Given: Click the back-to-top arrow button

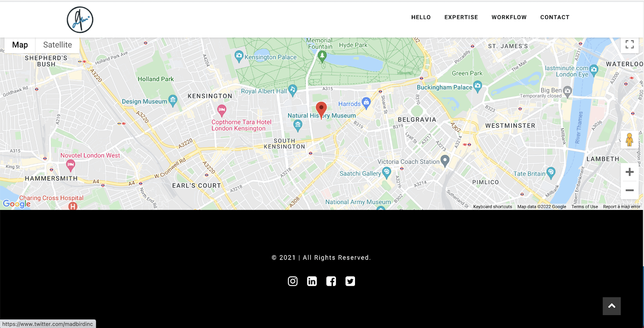Looking at the screenshot, I should pos(612,306).
